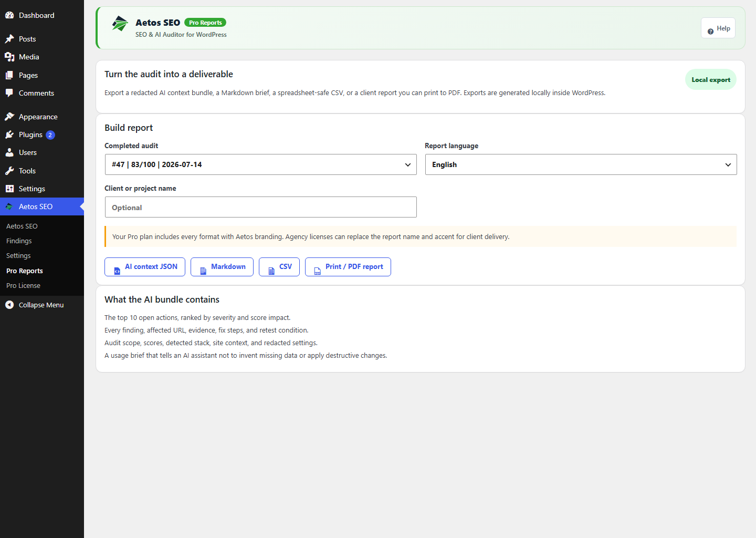Click Collapse Menu label

point(41,305)
